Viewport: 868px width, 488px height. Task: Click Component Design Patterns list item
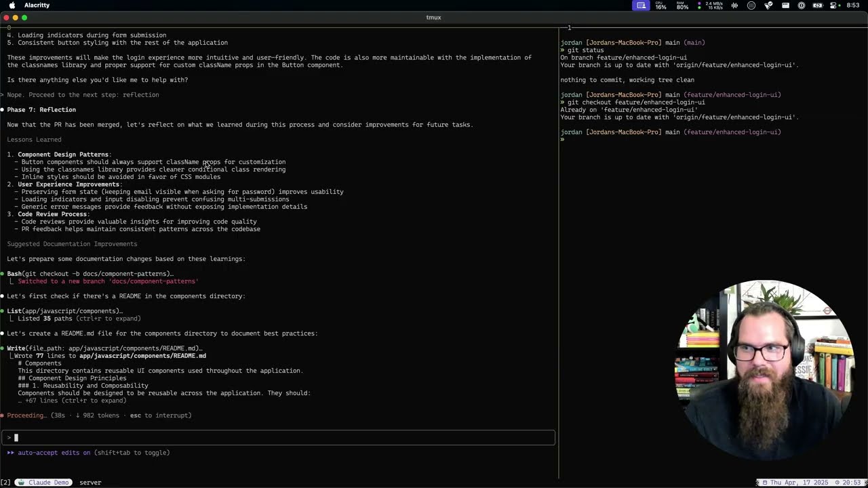pos(64,155)
